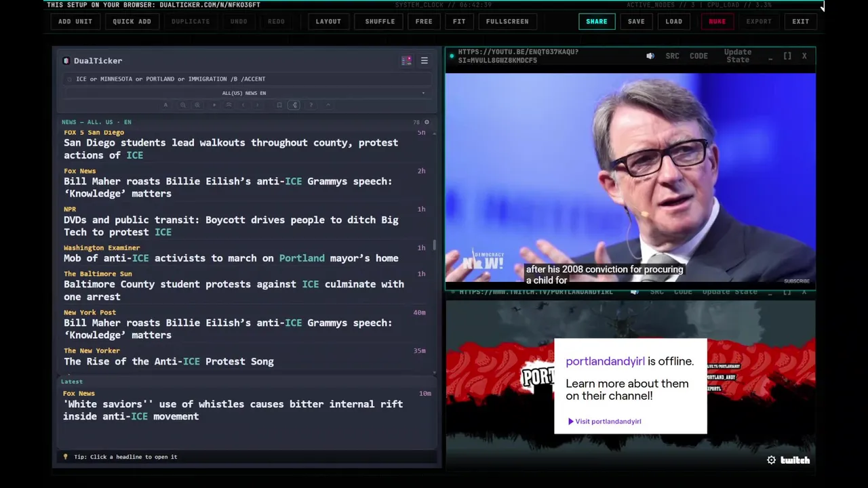The image size is (868, 488).
Task: Click the EXPORT button
Action: [759, 22]
